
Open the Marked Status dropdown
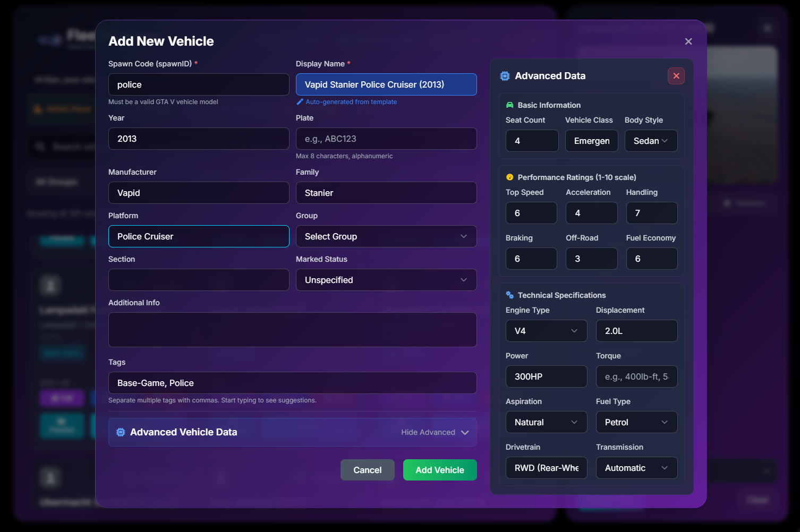[386, 280]
